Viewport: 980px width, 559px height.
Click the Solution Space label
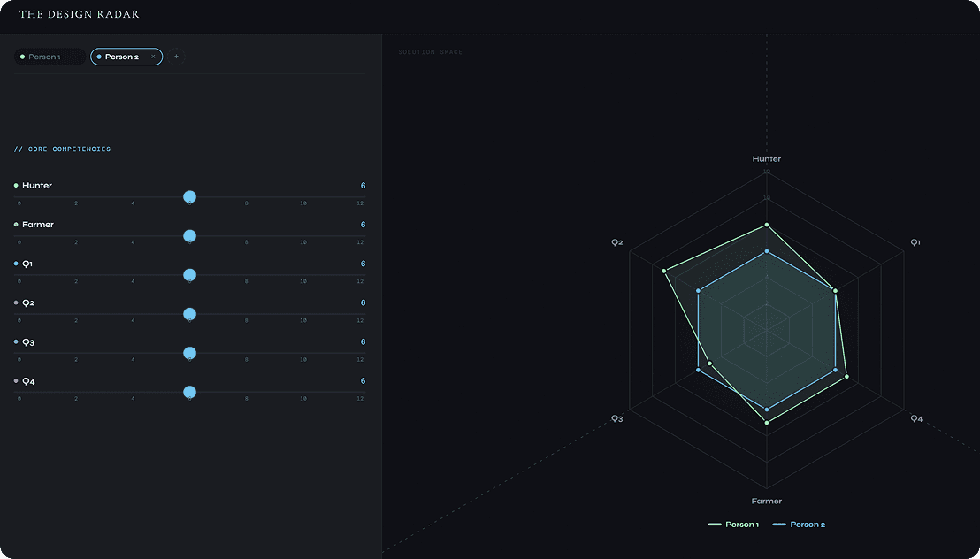(431, 52)
